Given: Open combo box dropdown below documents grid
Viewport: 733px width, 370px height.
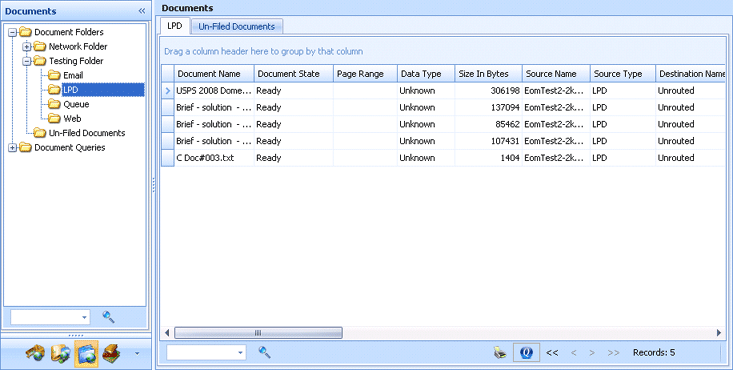Looking at the screenshot, I should point(240,352).
